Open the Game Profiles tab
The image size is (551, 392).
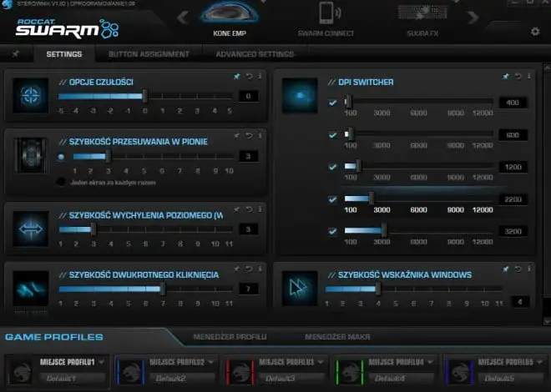(54, 337)
